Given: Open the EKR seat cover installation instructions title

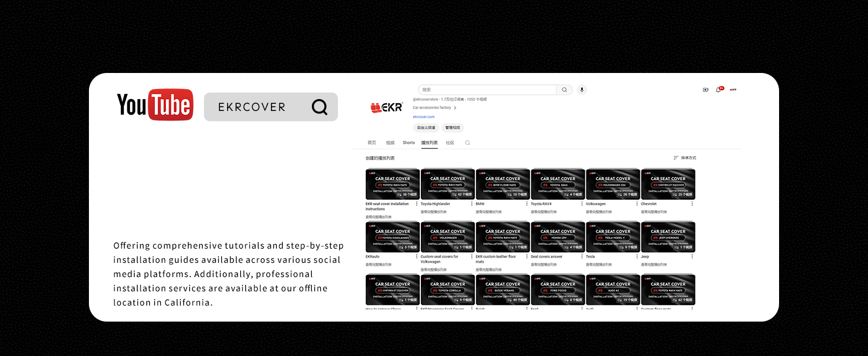Looking at the screenshot, I should (x=387, y=206).
